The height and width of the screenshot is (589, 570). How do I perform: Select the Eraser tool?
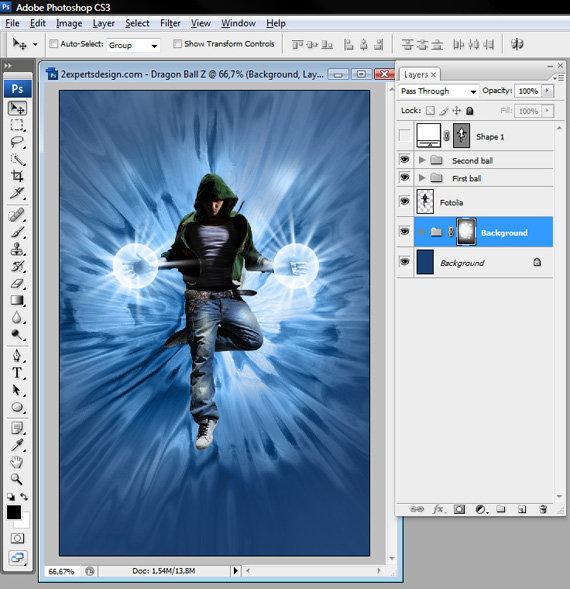click(x=17, y=283)
